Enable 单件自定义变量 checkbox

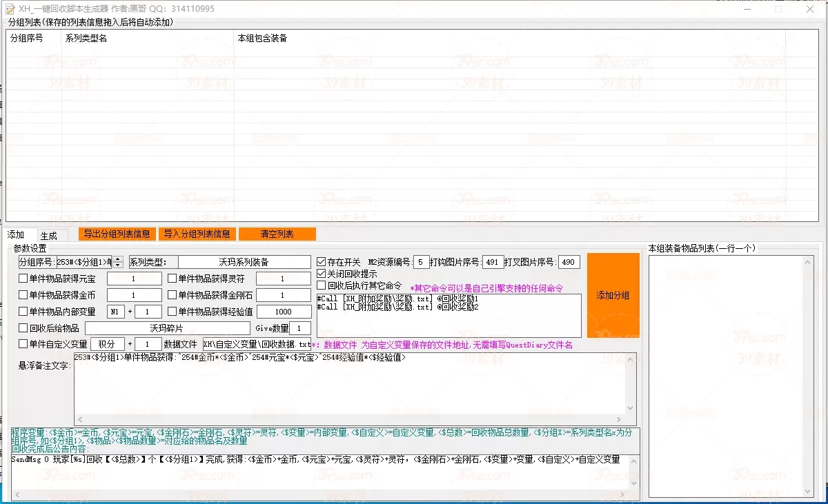[x=23, y=344]
